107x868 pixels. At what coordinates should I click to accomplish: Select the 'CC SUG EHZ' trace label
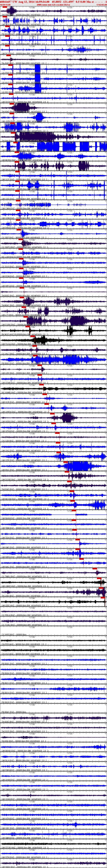[7, 266]
